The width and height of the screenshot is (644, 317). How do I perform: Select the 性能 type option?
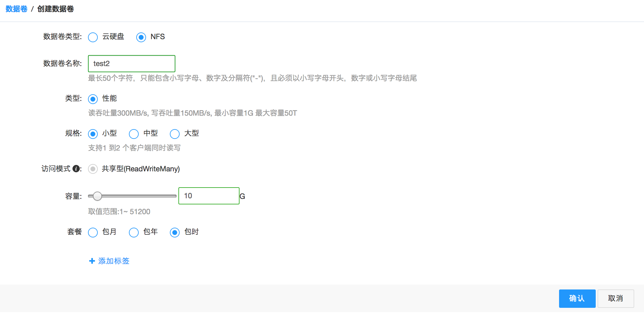click(93, 99)
